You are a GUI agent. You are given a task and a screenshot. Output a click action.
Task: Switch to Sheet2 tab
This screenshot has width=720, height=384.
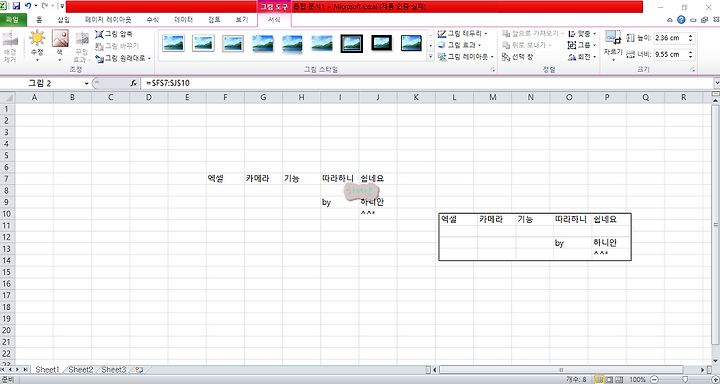pyautogui.click(x=81, y=370)
